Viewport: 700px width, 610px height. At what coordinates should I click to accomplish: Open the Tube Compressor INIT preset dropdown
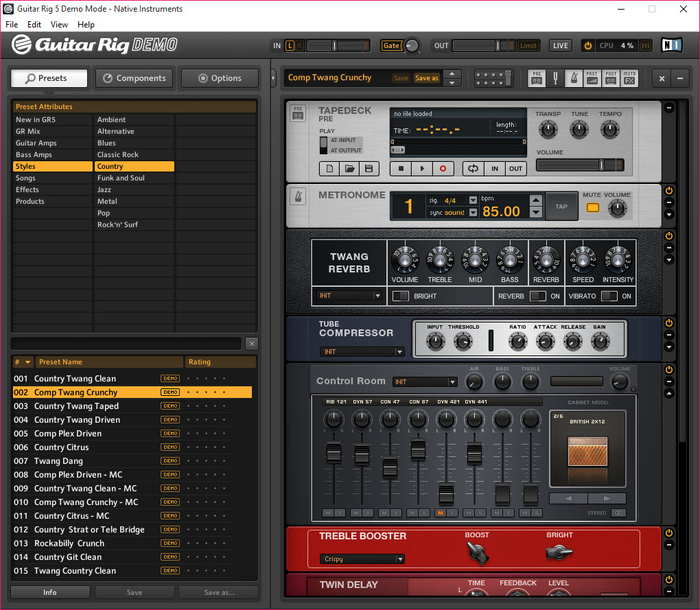[362, 351]
